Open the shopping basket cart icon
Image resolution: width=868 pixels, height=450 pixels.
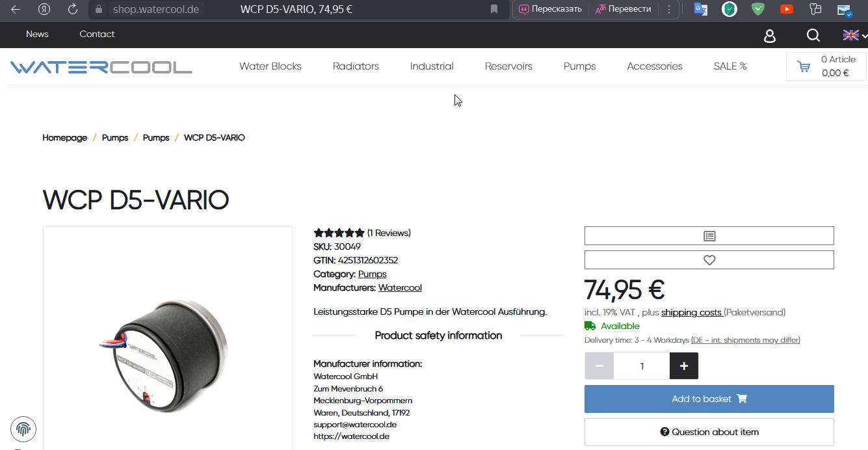804,66
